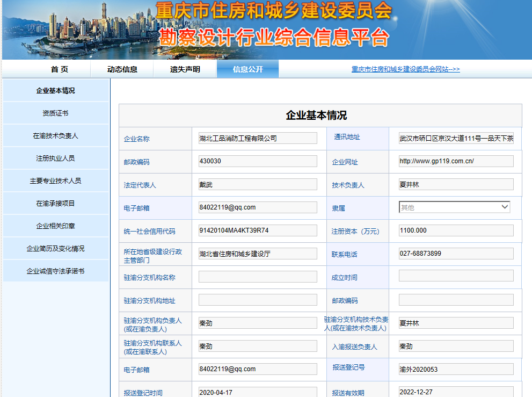532x397 pixels.
Task: Open 企业相关印章 in the sidebar
Action: click(56, 226)
